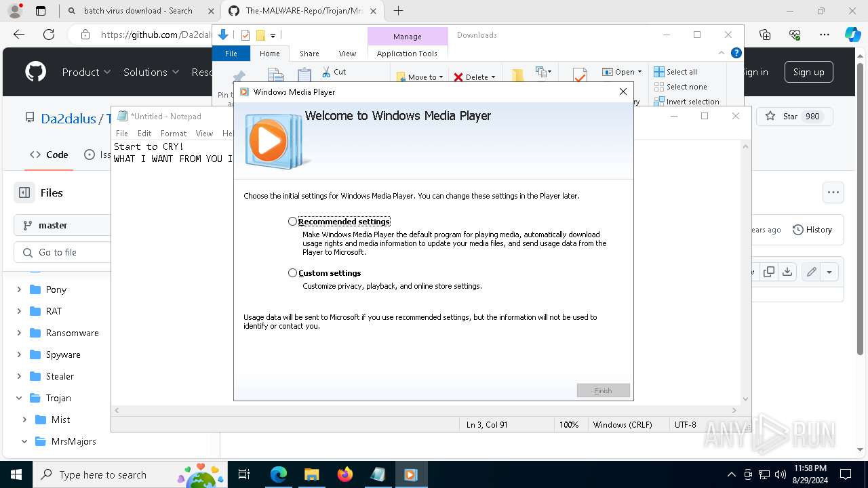Switch to File Explorer's View ribbon tab
The image size is (868, 488).
click(x=347, y=54)
